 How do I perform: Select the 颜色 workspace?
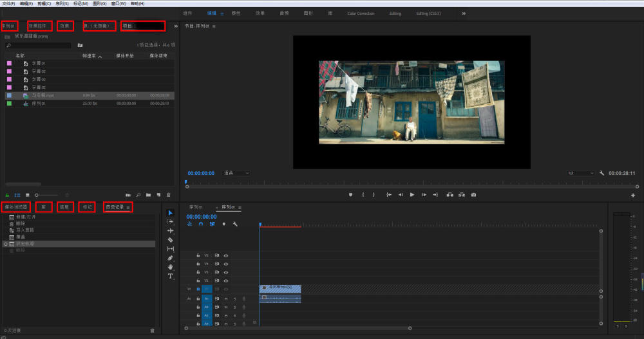(x=236, y=13)
